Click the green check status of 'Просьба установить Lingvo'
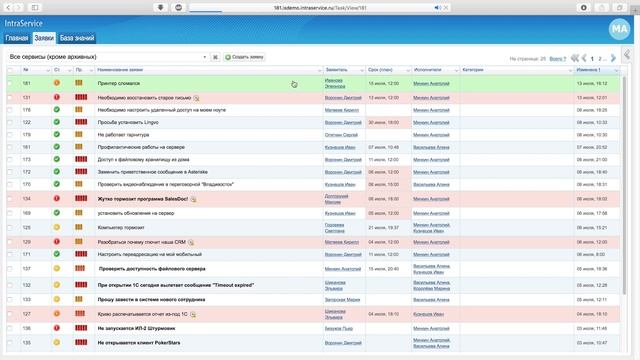The width and height of the screenshot is (640, 360). pyautogui.click(x=57, y=122)
